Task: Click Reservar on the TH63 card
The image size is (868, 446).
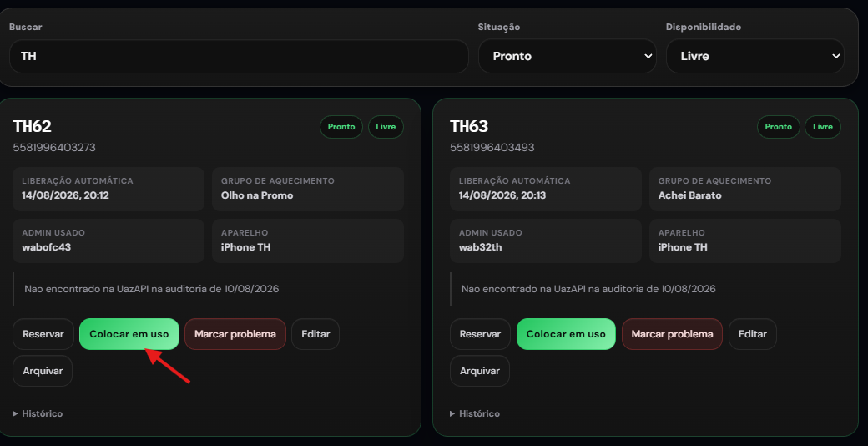Action: 480,334
